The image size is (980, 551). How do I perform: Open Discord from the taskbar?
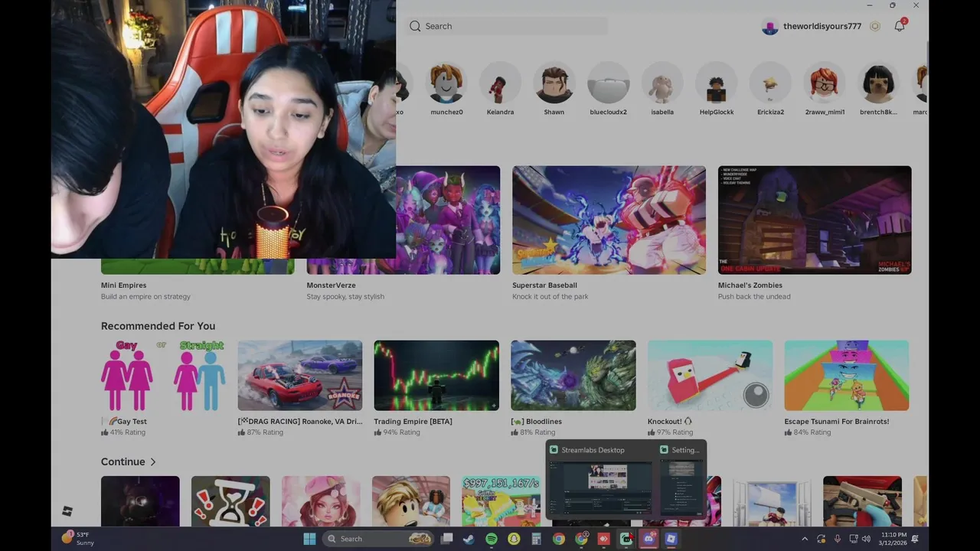pos(649,539)
